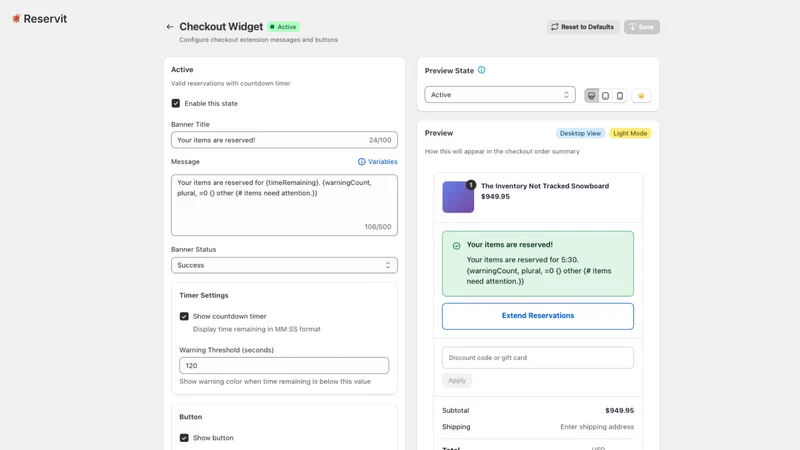Go back using the left arrow
Viewport: 800px width, 450px height.
(170, 27)
